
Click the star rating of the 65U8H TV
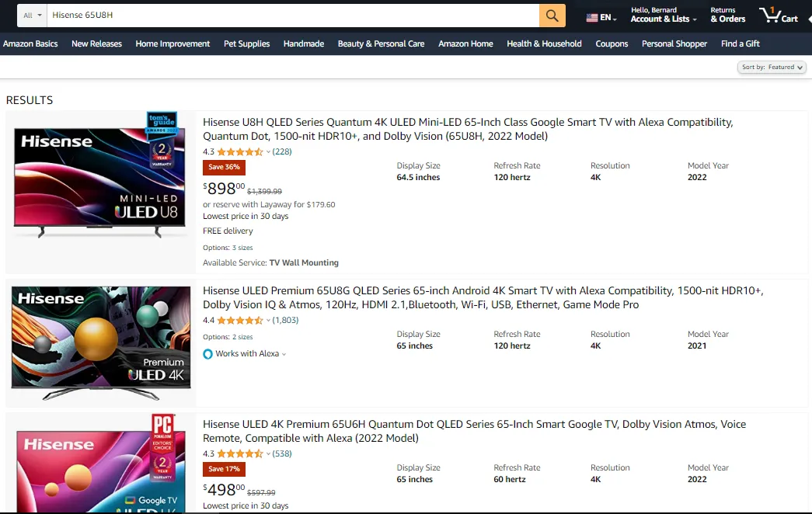[240, 151]
